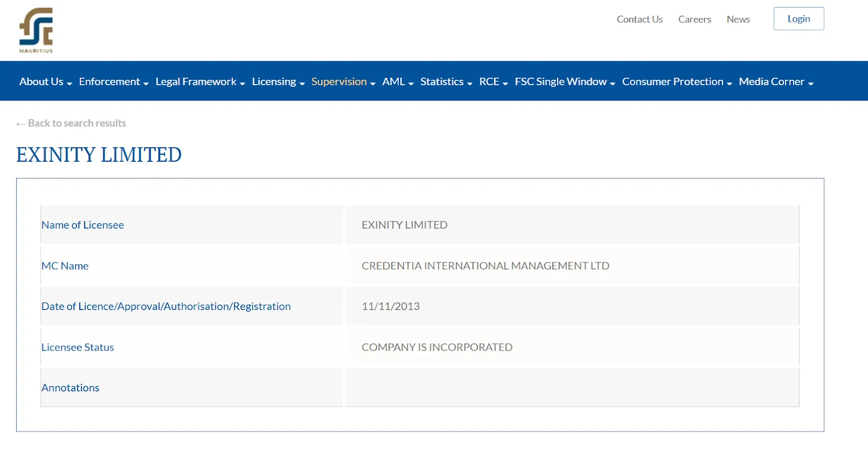Open the Login button
Screen dimensions: 868x469
[799, 19]
